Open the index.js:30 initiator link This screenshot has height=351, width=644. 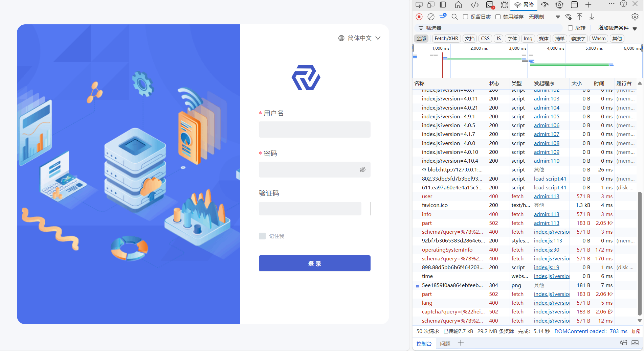[x=547, y=250]
